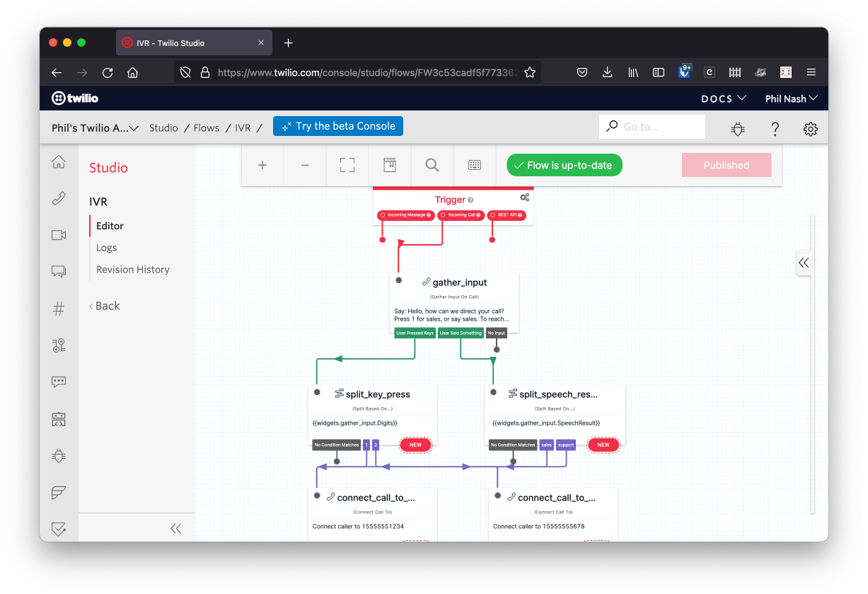The height and width of the screenshot is (594, 868).
Task: Open the Firefox library icon
Action: pyautogui.click(x=633, y=72)
